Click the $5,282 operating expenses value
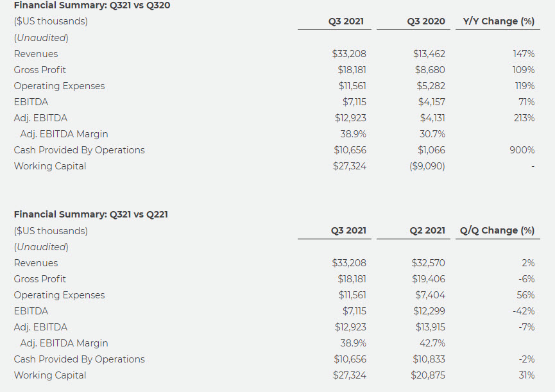555x392 pixels. (x=430, y=86)
